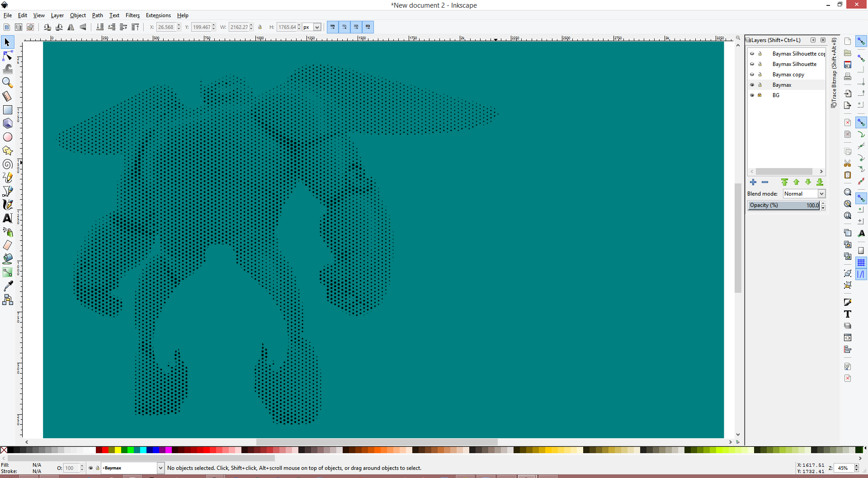The width and height of the screenshot is (868, 478).
Task: Open the Object menu
Action: coord(78,15)
